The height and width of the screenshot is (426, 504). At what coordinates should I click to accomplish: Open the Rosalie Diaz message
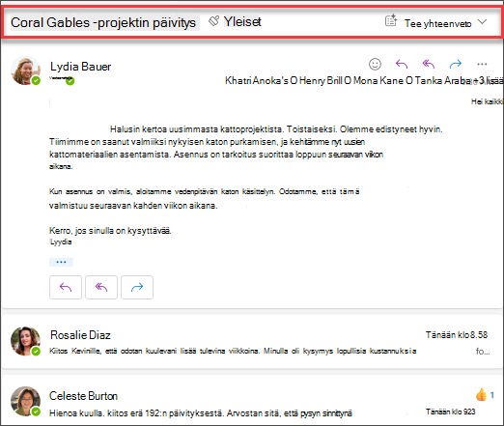pyautogui.click(x=252, y=342)
